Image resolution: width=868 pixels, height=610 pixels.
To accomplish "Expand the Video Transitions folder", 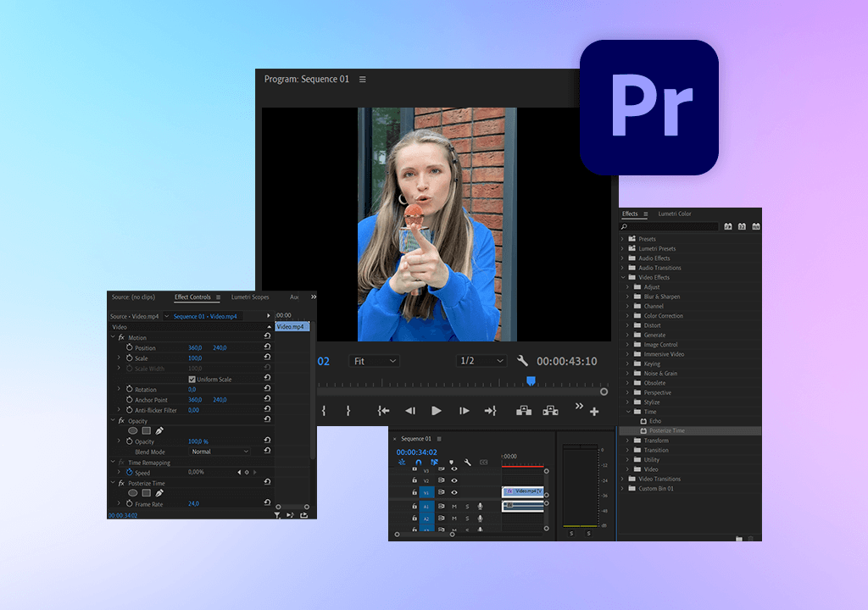I will (622, 479).
